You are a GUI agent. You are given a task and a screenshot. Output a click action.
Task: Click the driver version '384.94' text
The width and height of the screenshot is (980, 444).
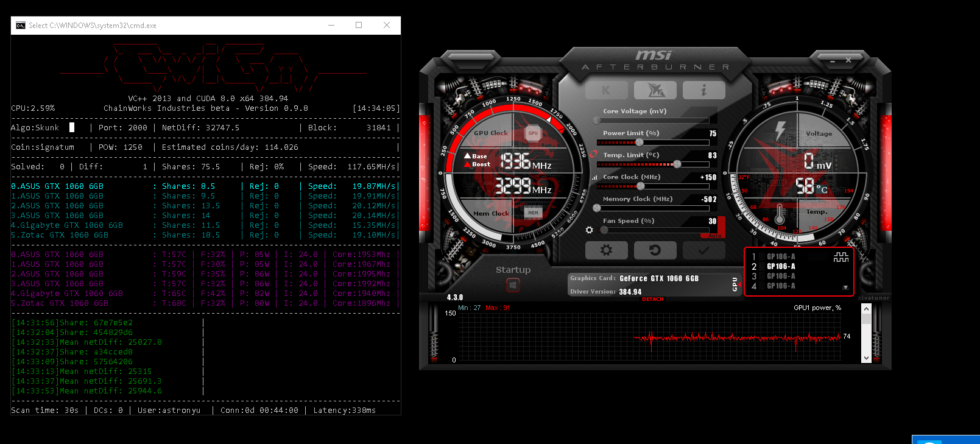tap(630, 292)
